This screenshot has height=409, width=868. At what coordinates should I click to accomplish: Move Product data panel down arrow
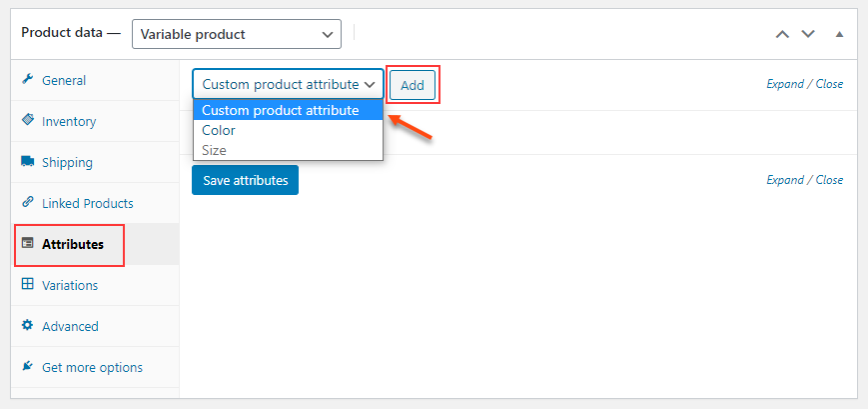pyautogui.click(x=808, y=34)
